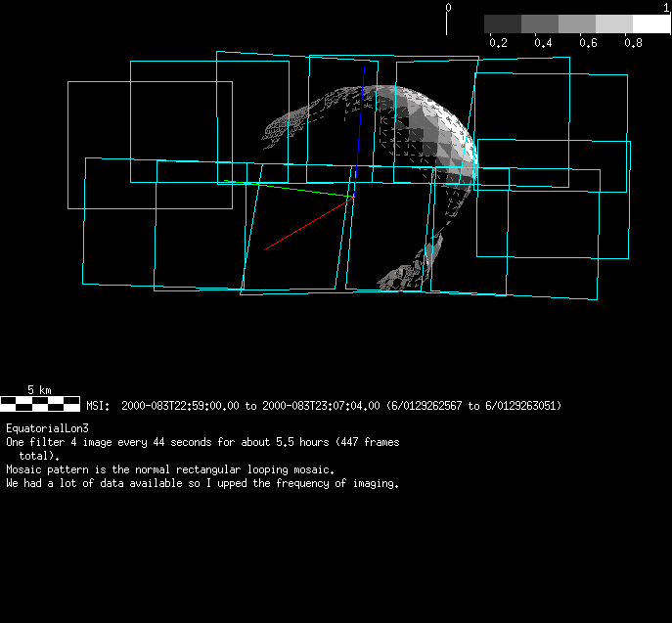Click the darkest gray legend swatch

pos(503,24)
